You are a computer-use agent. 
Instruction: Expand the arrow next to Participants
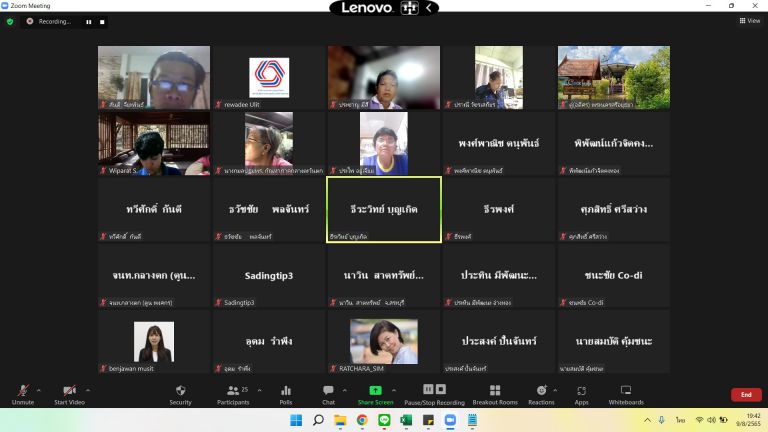[260, 390]
